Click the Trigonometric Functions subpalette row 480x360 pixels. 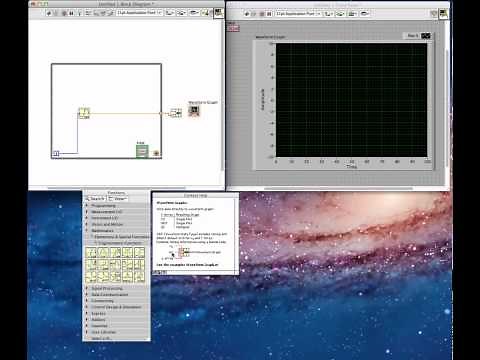click(x=119, y=243)
